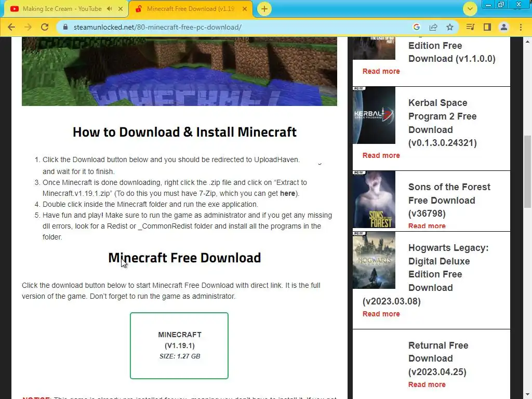This screenshot has height=399, width=532.
Task: Open the media controls icon
Action: click(470, 27)
